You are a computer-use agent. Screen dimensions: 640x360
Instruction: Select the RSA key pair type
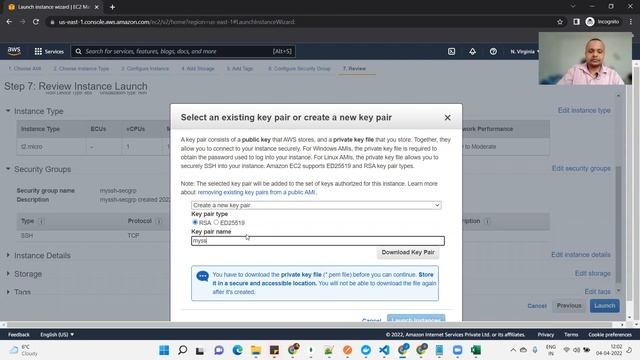[x=195, y=222]
